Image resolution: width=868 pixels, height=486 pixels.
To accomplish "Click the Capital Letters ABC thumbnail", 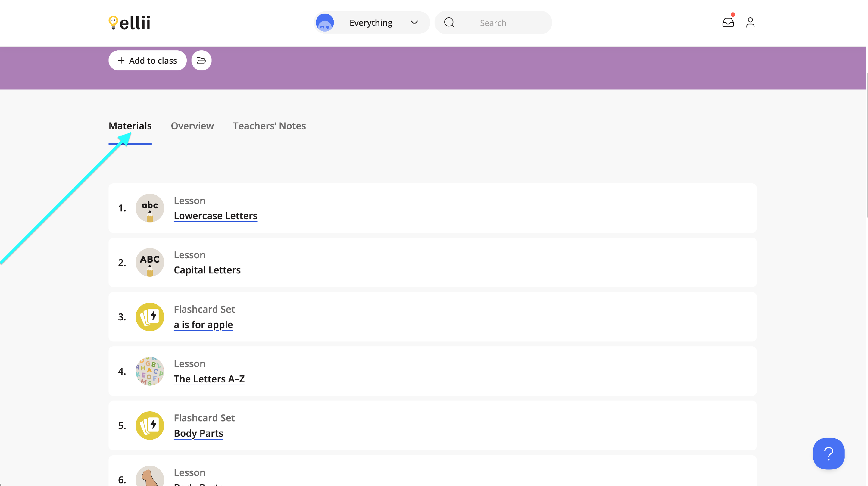I will coord(150,262).
